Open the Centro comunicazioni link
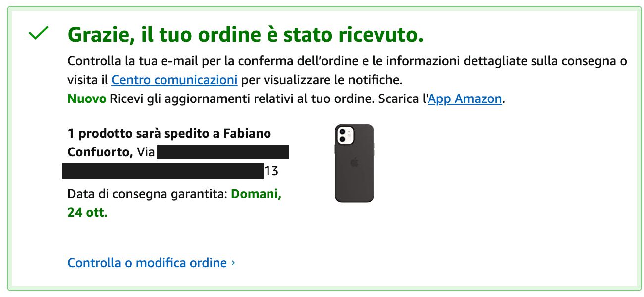Image resolution: width=644 pixels, height=297 pixels. [x=174, y=80]
